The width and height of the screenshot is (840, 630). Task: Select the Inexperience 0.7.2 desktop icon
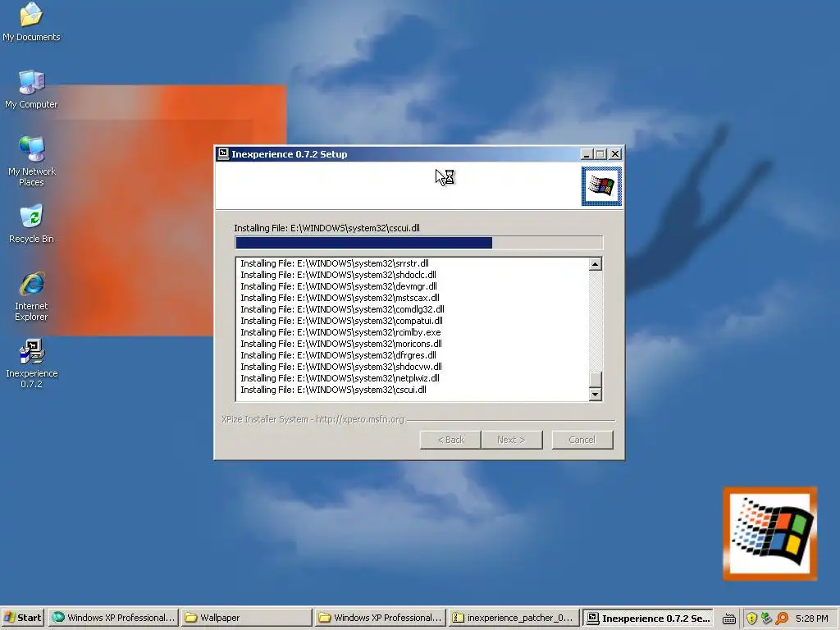[x=31, y=363]
